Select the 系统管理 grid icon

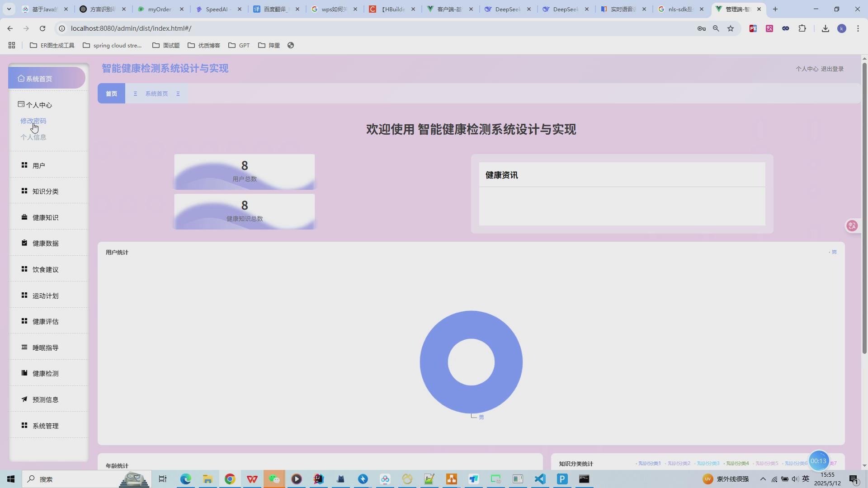(24, 425)
